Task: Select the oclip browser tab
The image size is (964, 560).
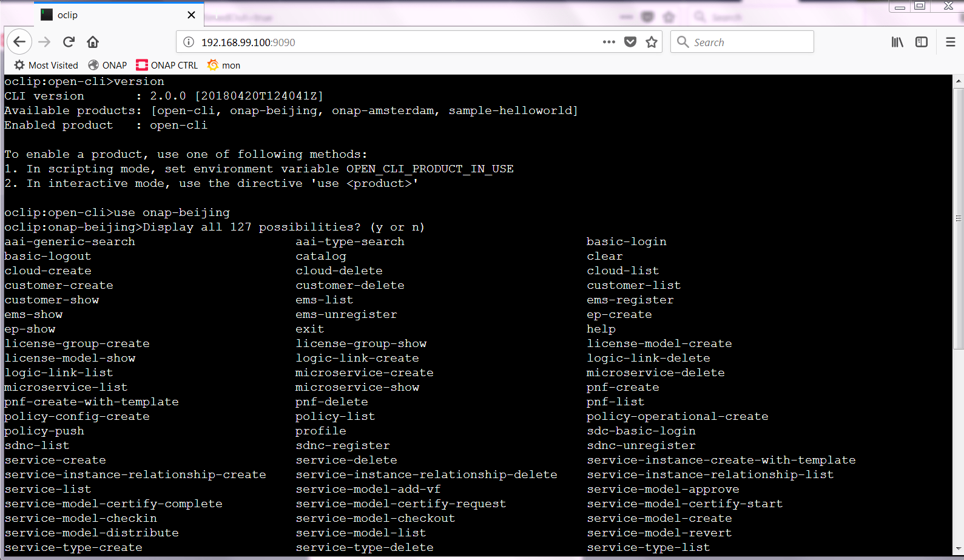Action: point(118,15)
